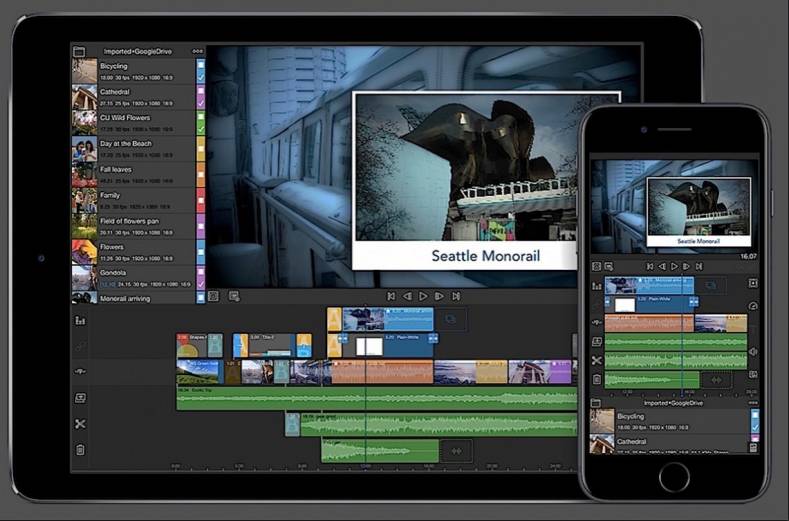Select the Bicycling clip in iPad library
The image size is (789, 521).
[x=138, y=71]
